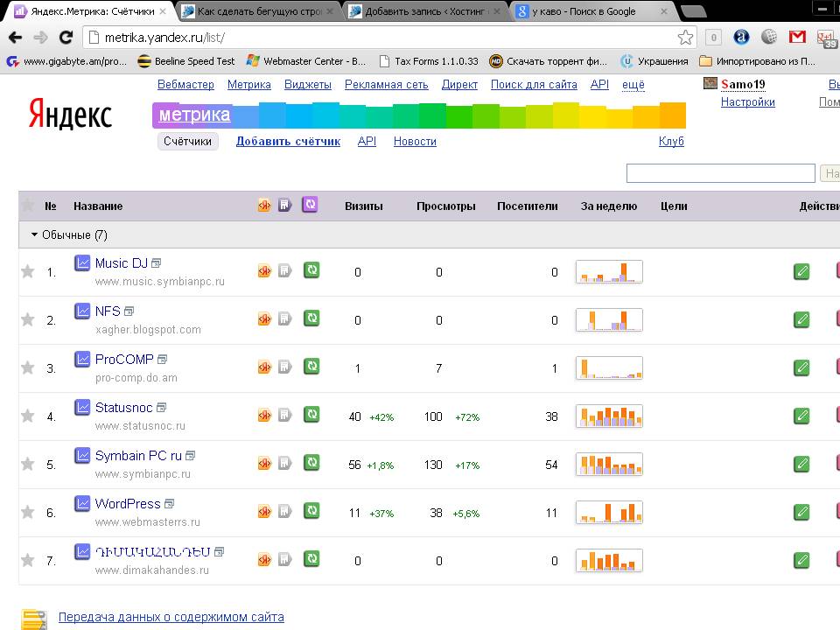840x630 pixels.
Task: Open the ещё dropdown in the top navigation
Action: point(633,85)
